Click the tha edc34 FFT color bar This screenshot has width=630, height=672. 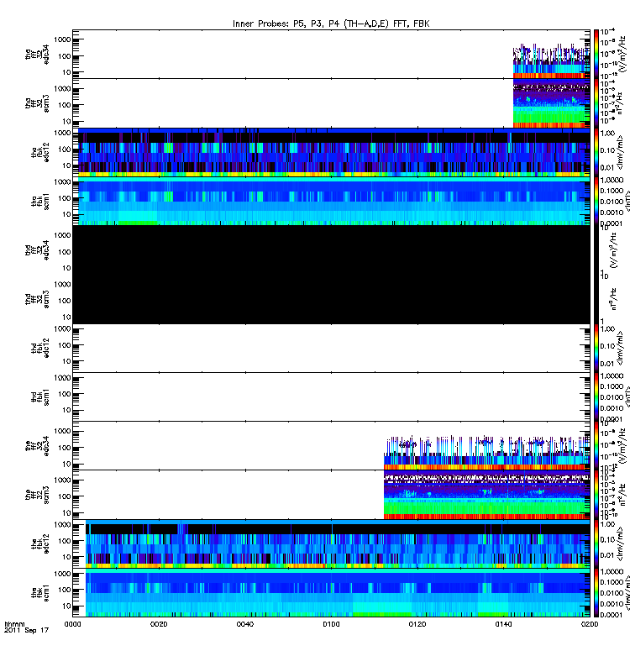pyautogui.click(x=596, y=54)
